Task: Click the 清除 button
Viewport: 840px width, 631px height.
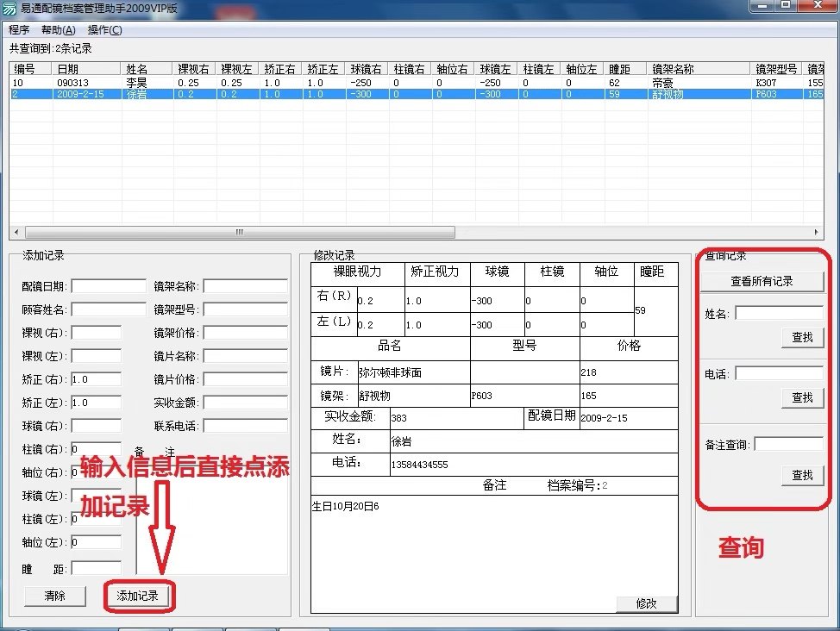Action: pyautogui.click(x=53, y=596)
